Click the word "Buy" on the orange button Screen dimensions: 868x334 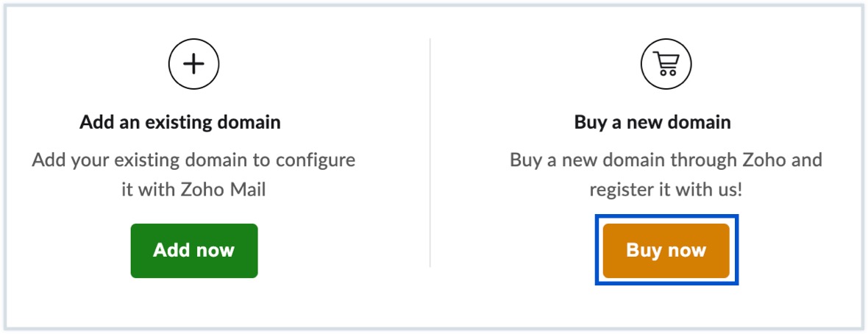click(642, 251)
